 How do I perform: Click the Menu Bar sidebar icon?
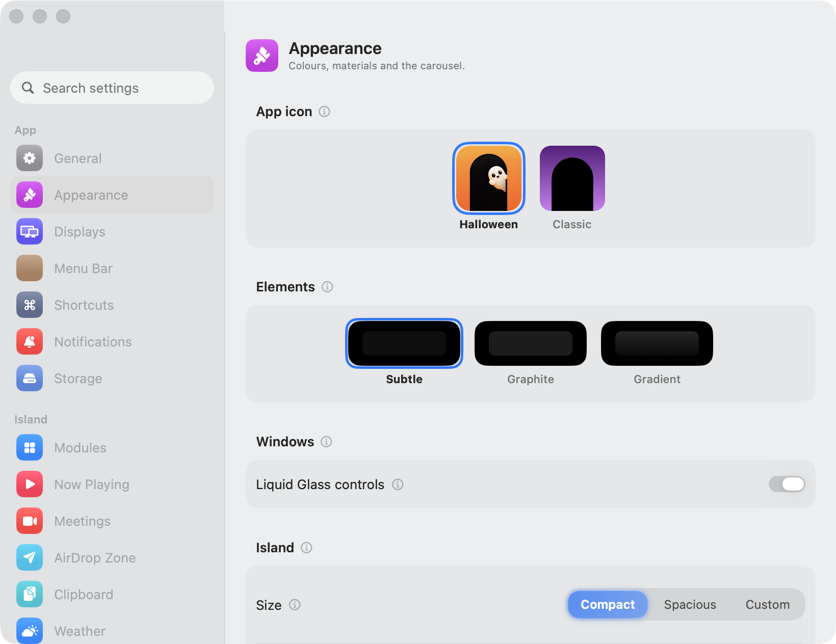click(x=30, y=268)
